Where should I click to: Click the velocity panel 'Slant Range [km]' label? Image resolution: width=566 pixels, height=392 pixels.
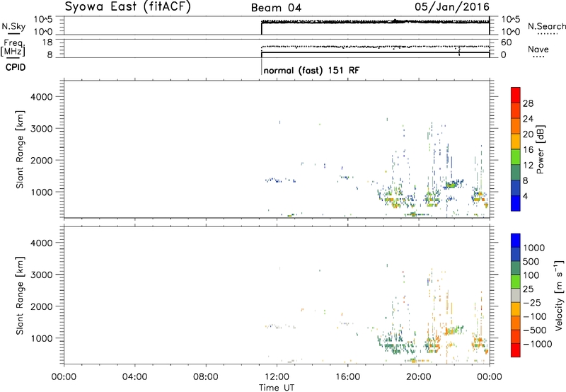click(20, 296)
